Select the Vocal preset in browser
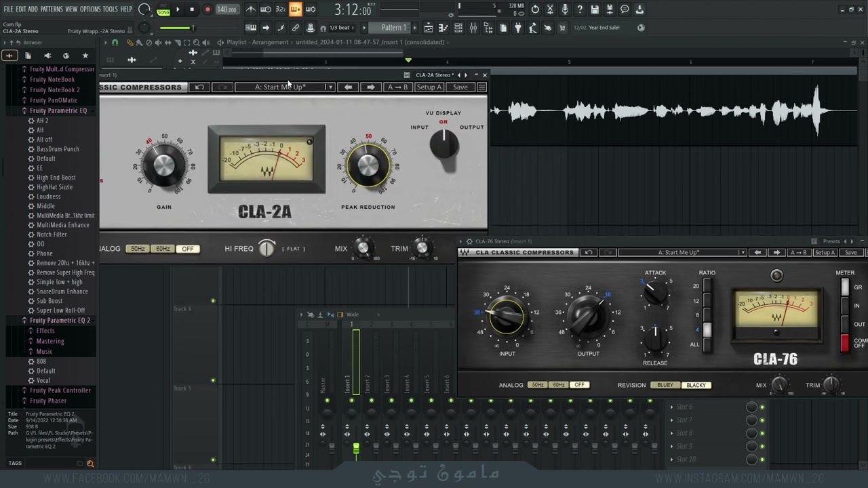The height and width of the screenshot is (488, 868). tap(43, 381)
